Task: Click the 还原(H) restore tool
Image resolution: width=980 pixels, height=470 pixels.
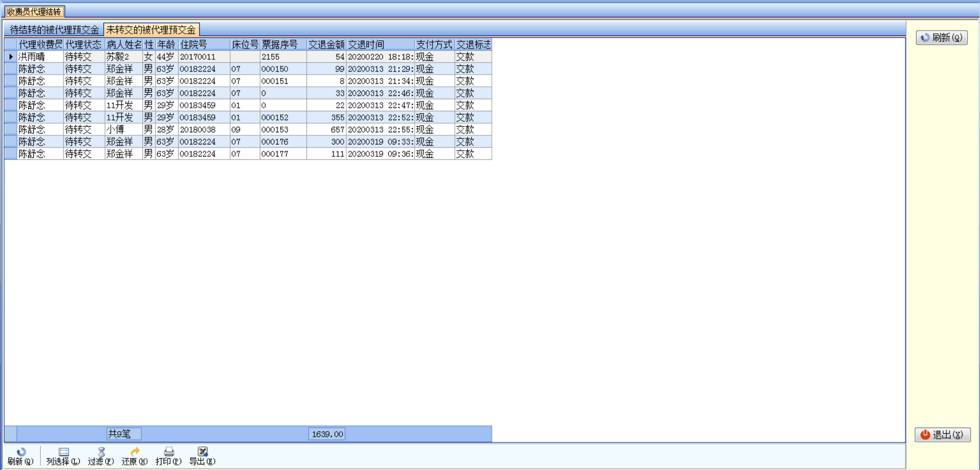Action: tap(135, 456)
